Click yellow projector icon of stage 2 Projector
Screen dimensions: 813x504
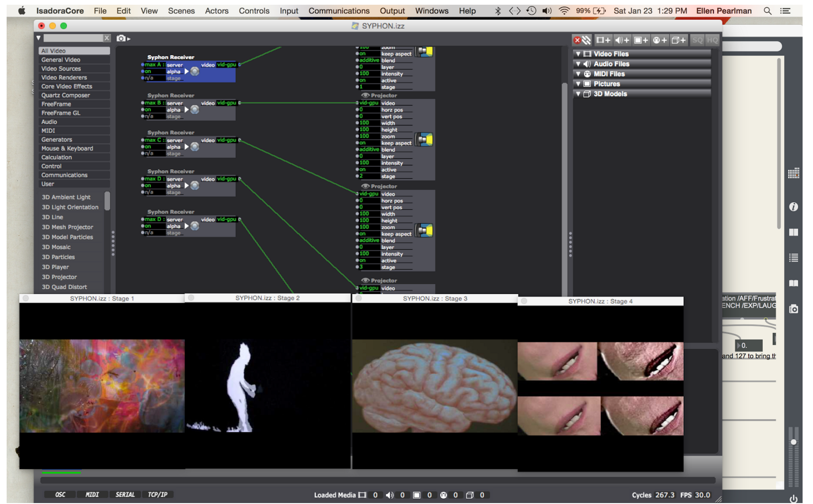coord(425,139)
